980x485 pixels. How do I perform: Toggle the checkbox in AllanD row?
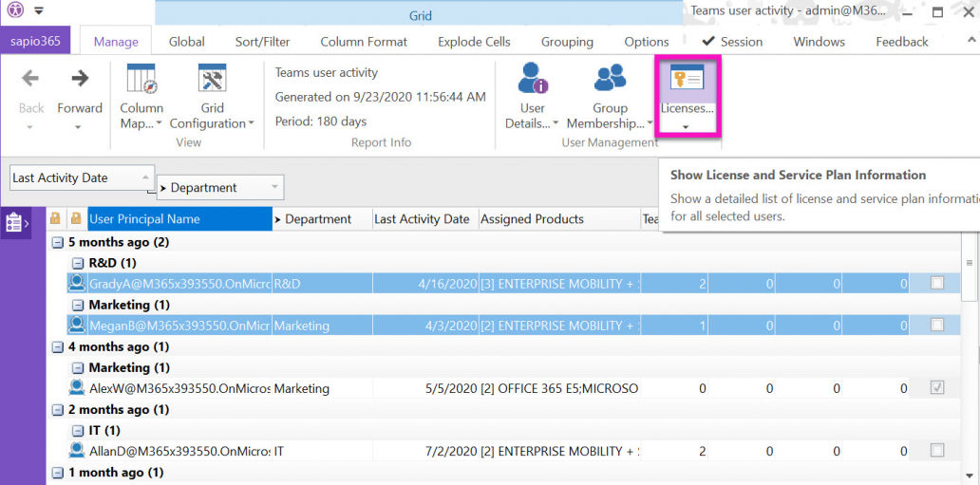(x=937, y=450)
